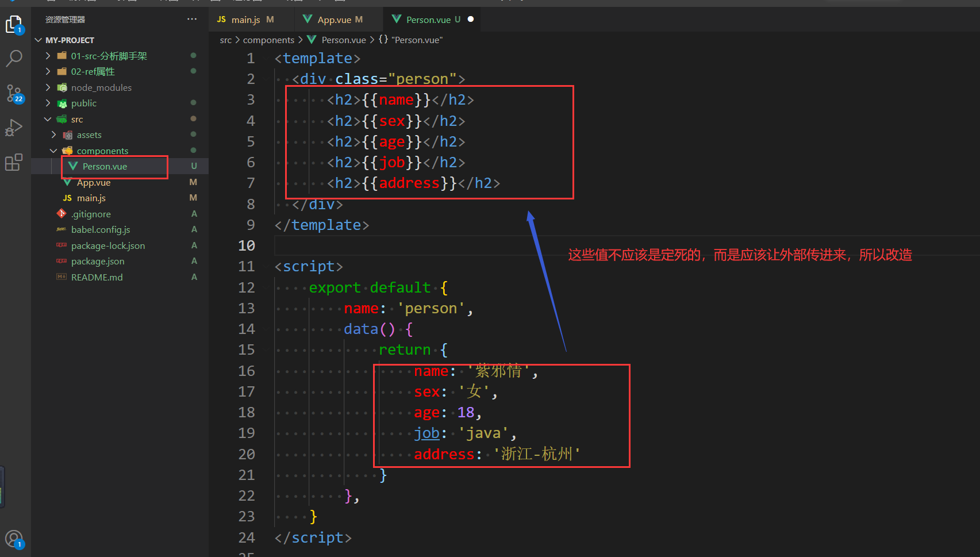This screenshot has height=557, width=980.
Task: Click line number 10 in the gutter
Action: [247, 245]
